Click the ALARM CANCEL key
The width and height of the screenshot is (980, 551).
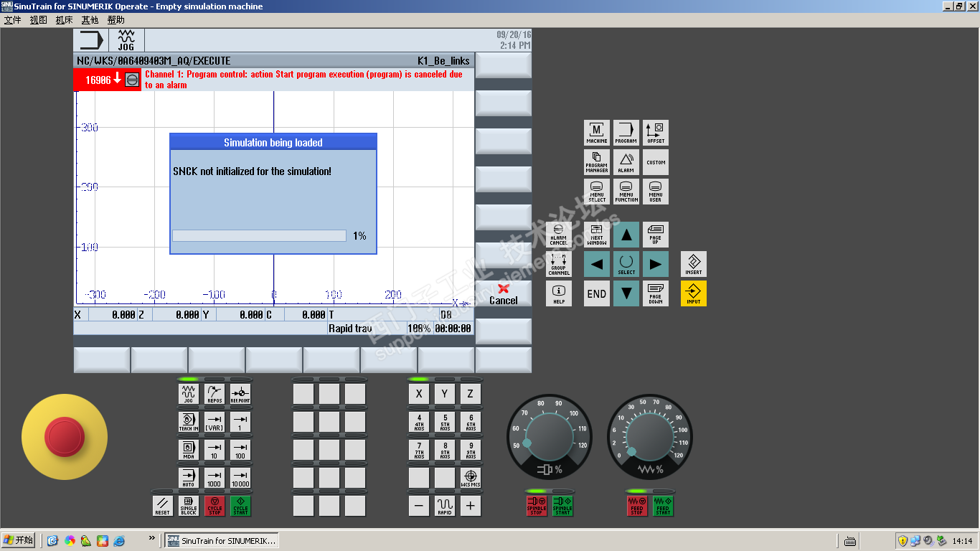[559, 235]
